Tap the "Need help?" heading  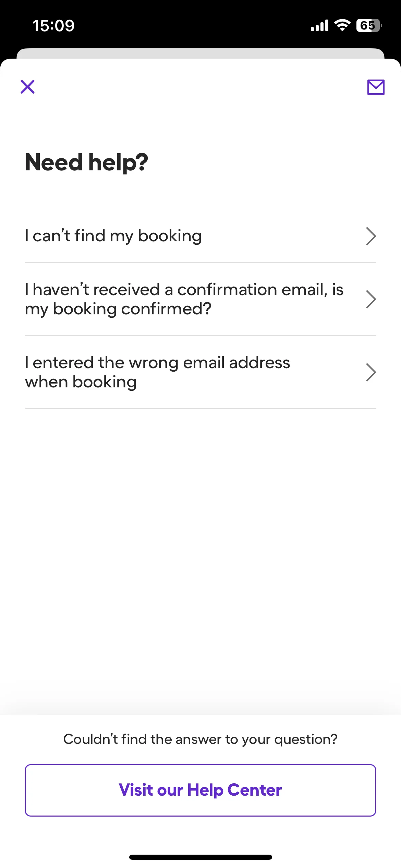(x=87, y=162)
